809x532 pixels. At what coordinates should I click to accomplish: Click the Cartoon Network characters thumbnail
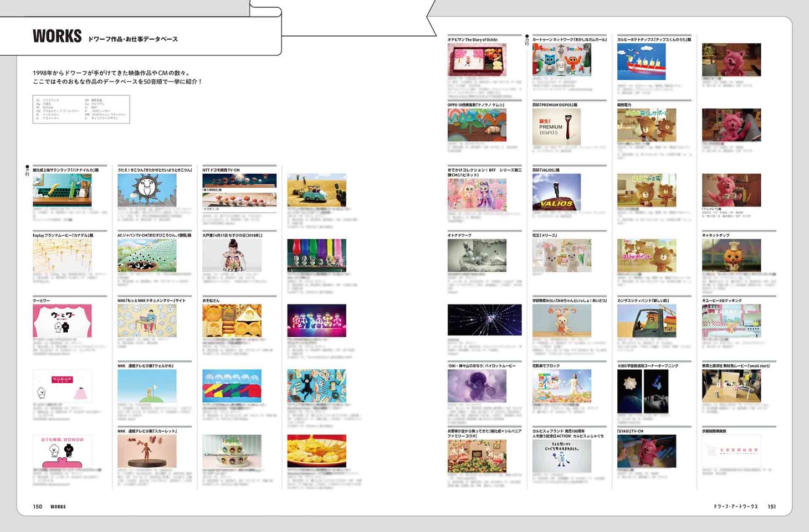(561, 60)
